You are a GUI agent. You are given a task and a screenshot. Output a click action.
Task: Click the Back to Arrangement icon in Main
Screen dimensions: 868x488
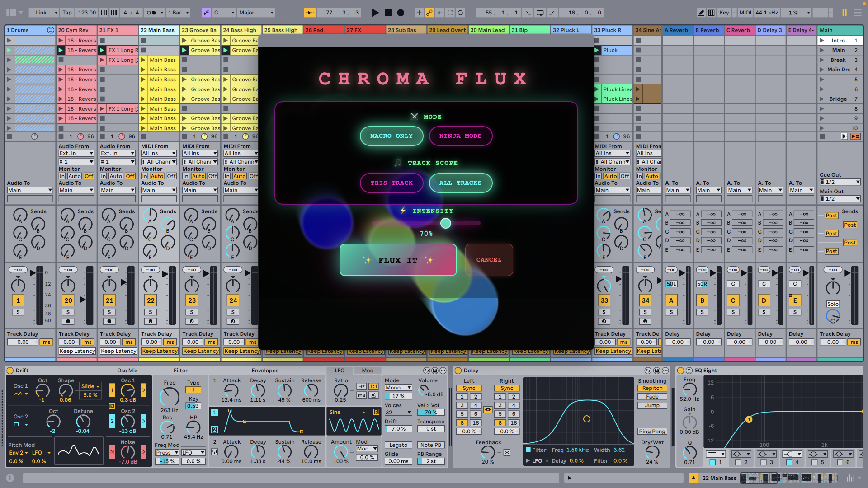tap(855, 136)
